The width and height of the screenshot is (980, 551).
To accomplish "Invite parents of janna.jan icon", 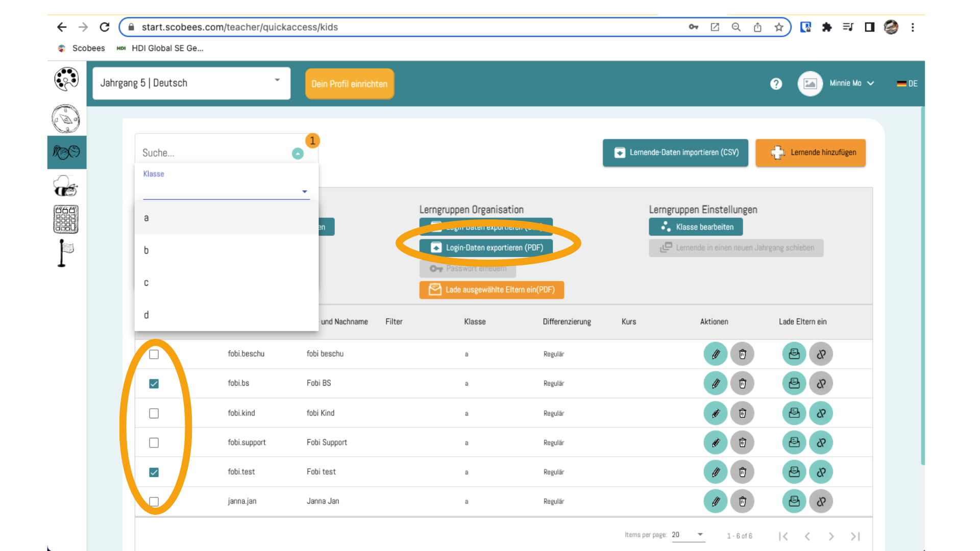I will tap(794, 502).
